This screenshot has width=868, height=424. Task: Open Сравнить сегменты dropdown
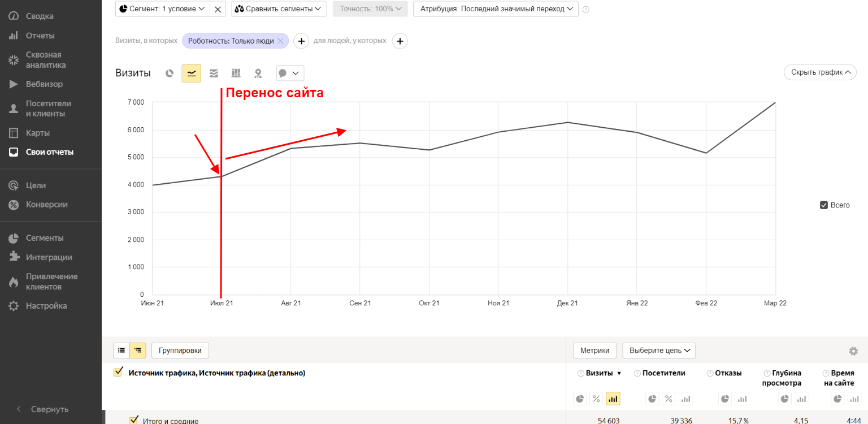coord(279,9)
